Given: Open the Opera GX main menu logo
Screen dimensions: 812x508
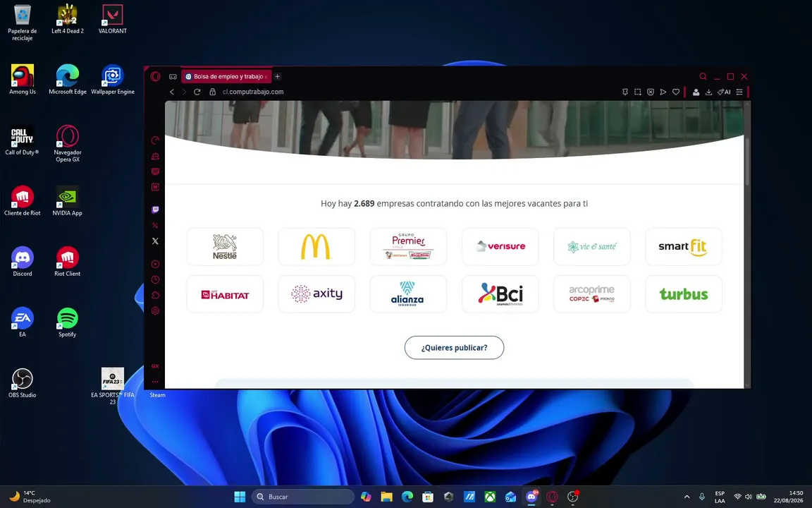Looking at the screenshot, I should click(x=155, y=76).
